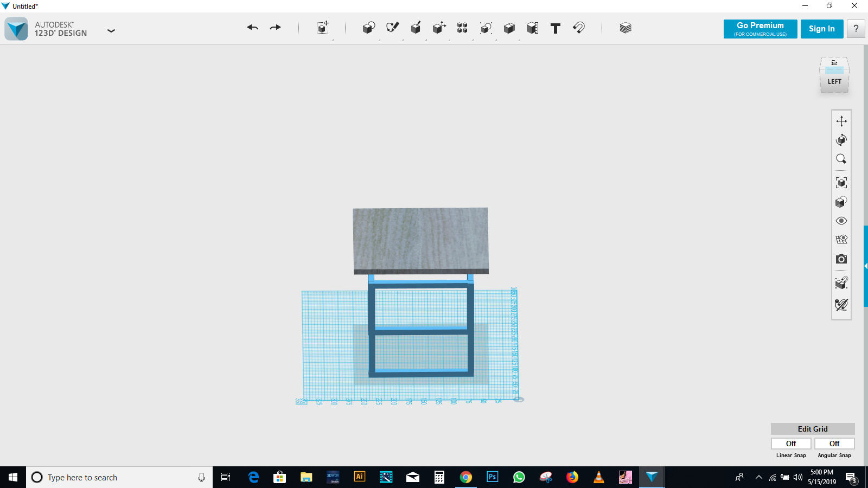Open Edit Grid settings
Image resolution: width=868 pixels, height=488 pixels.
point(812,428)
